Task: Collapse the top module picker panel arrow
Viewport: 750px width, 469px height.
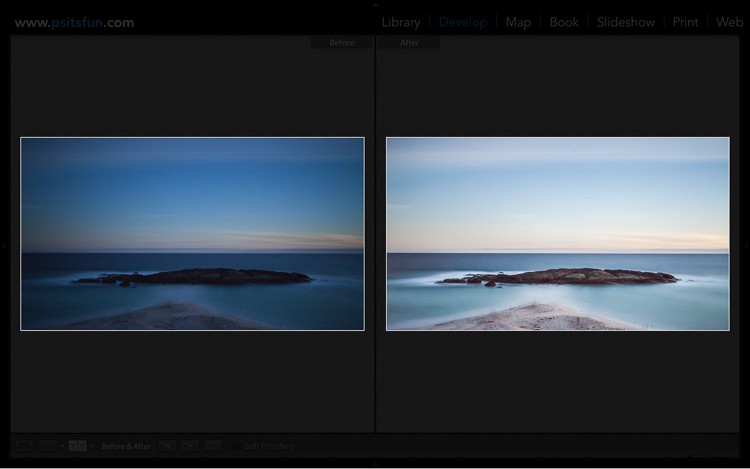Action: coord(375,4)
